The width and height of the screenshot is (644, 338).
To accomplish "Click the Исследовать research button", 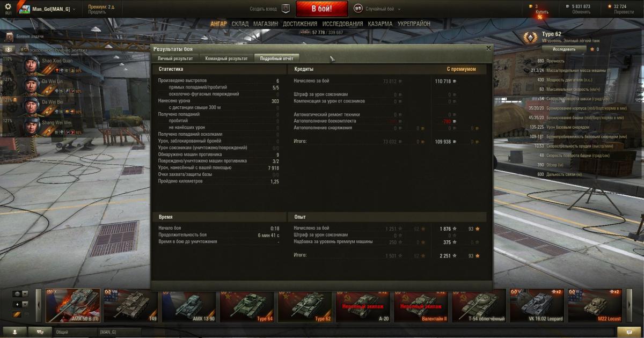I will (x=564, y=49).
